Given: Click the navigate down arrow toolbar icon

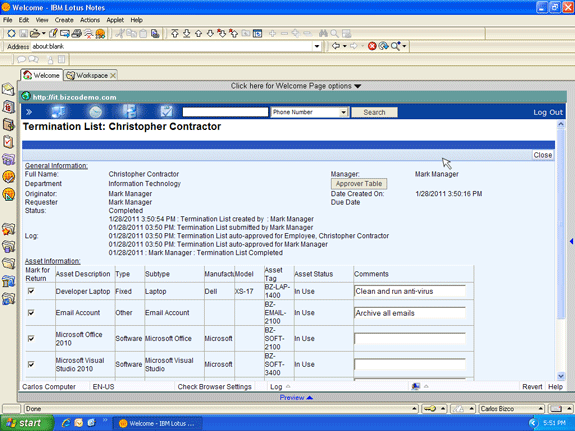Looking at the screenshot, I should 210,34.
